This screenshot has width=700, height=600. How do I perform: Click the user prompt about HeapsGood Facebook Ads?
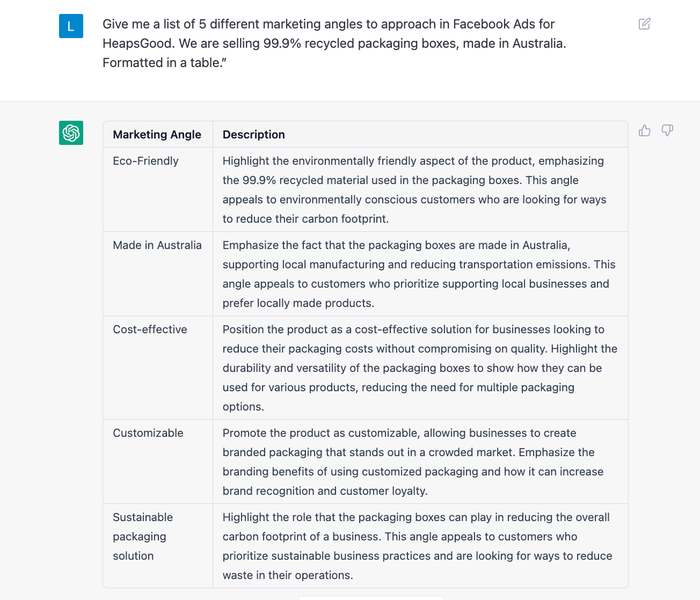tap(334, 43)
